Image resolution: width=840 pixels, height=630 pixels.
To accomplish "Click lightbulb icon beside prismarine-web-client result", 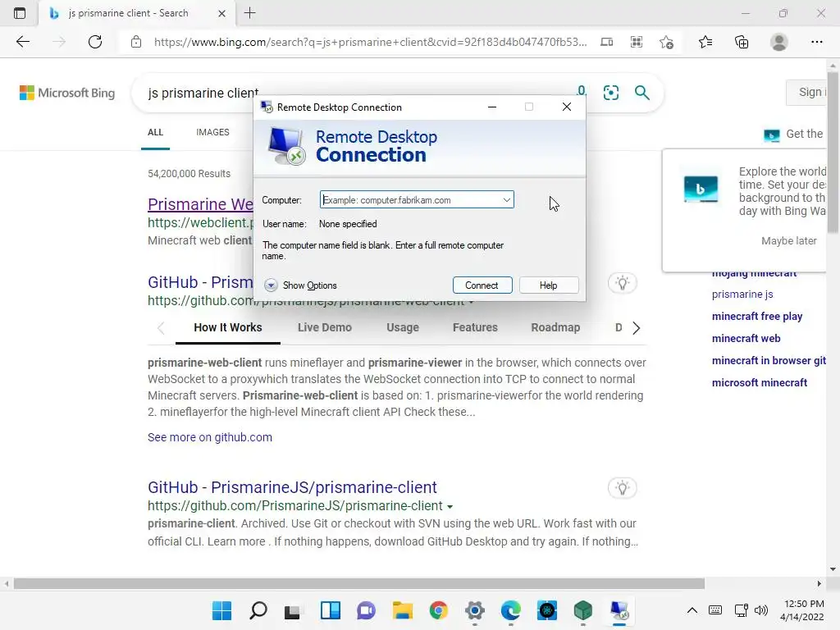I will tap(622, 283).
